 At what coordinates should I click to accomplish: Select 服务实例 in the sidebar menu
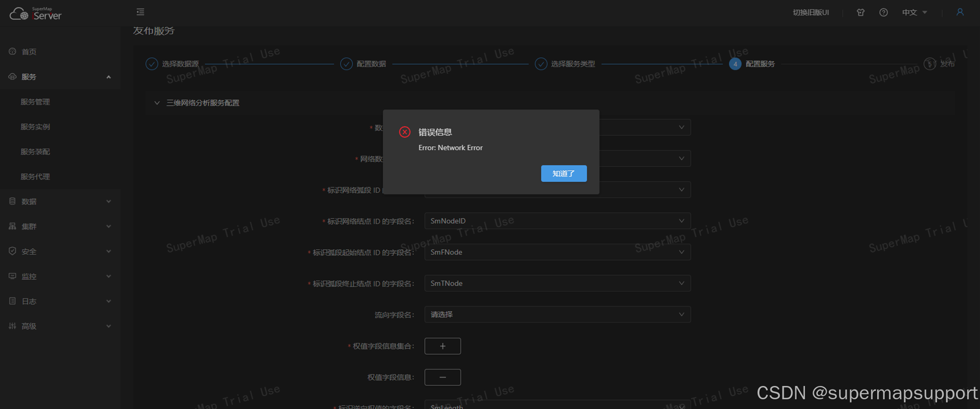[x=35, y=127]
